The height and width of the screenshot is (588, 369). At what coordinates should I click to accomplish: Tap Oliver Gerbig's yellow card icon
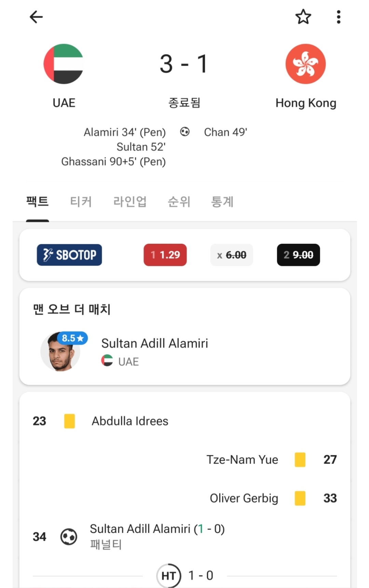(300, 498)
